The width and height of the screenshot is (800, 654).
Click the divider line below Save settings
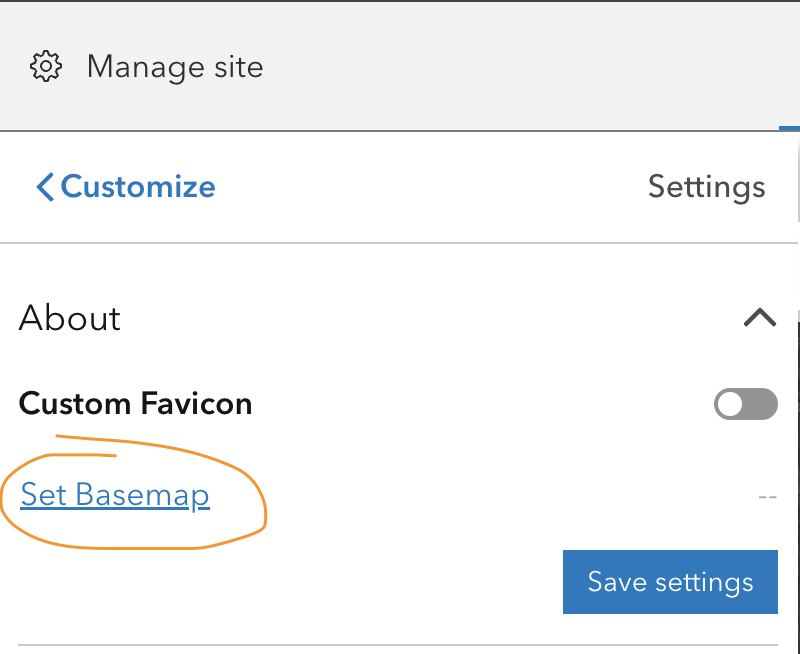tap(398, 646)
